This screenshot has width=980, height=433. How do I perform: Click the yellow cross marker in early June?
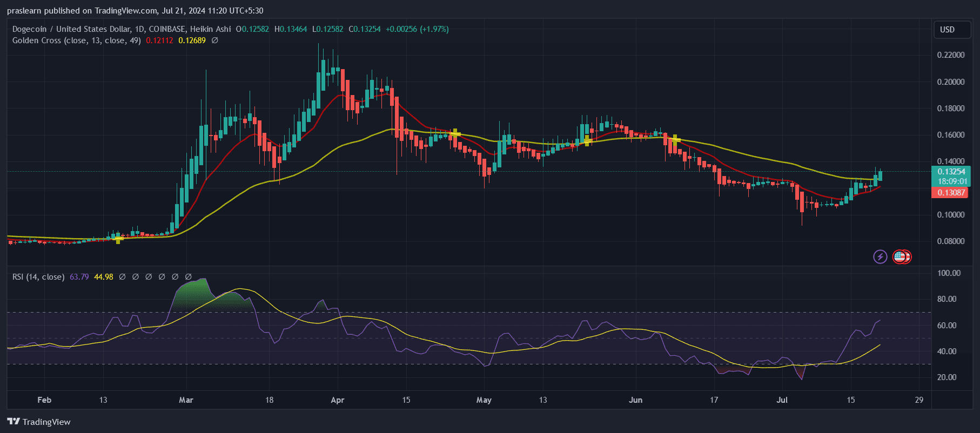pos(675,139)
